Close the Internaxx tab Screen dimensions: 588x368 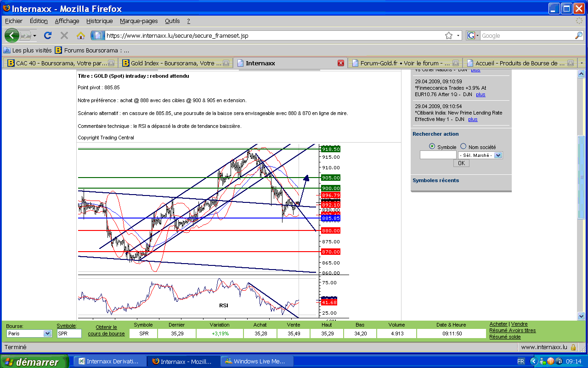(340, 63)
